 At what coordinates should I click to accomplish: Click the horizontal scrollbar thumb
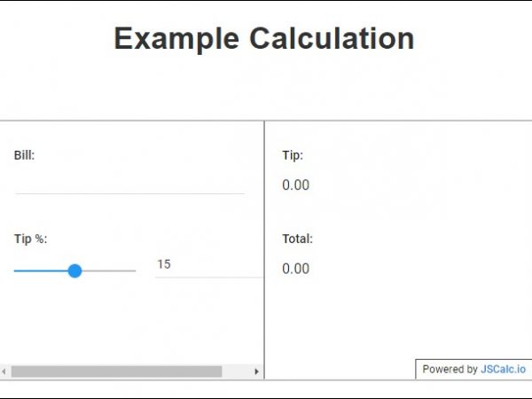click(115, 372)
